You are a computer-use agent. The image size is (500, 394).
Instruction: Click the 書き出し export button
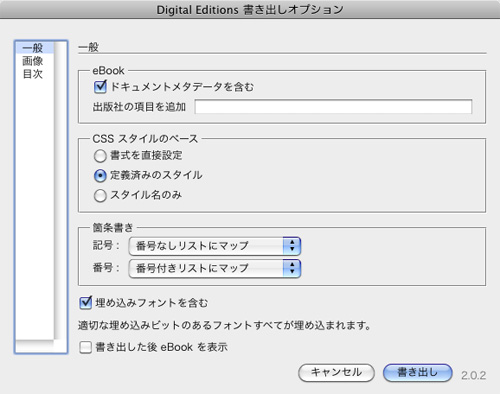pyautogui.click(x=418, y=373)
